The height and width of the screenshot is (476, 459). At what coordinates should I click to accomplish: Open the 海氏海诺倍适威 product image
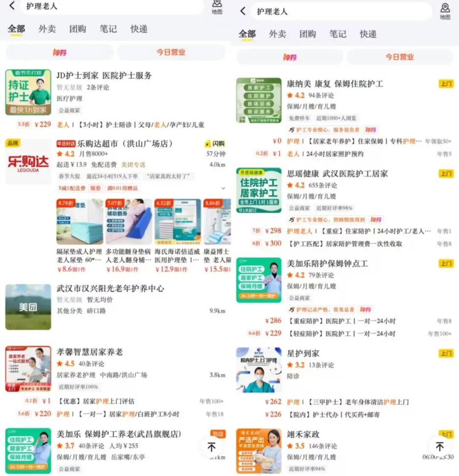coord(178,222)
